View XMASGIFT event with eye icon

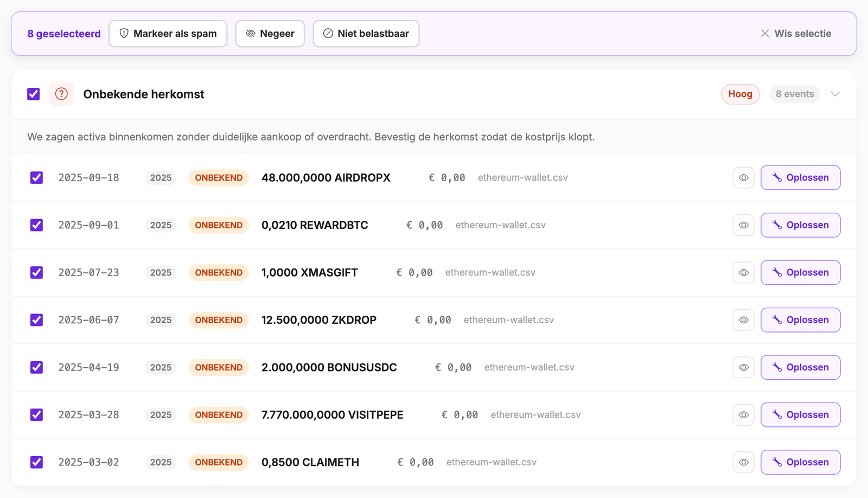743,272
